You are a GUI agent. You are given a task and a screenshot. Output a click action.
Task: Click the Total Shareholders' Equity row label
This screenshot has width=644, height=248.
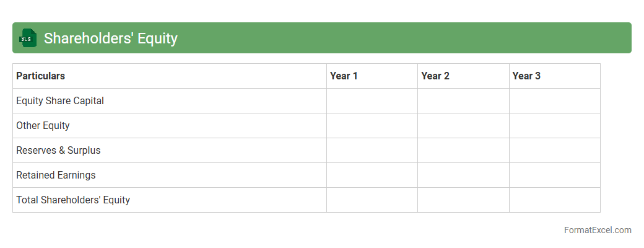pos(73,200)
